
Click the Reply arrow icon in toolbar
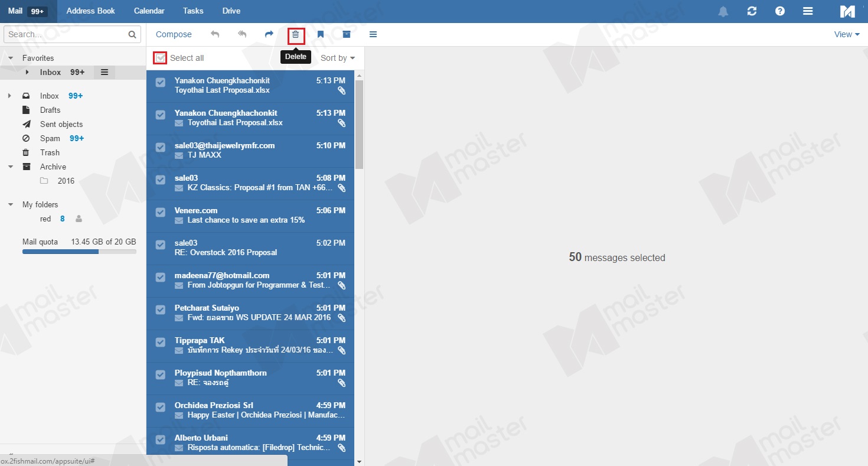tap(215, 34)
